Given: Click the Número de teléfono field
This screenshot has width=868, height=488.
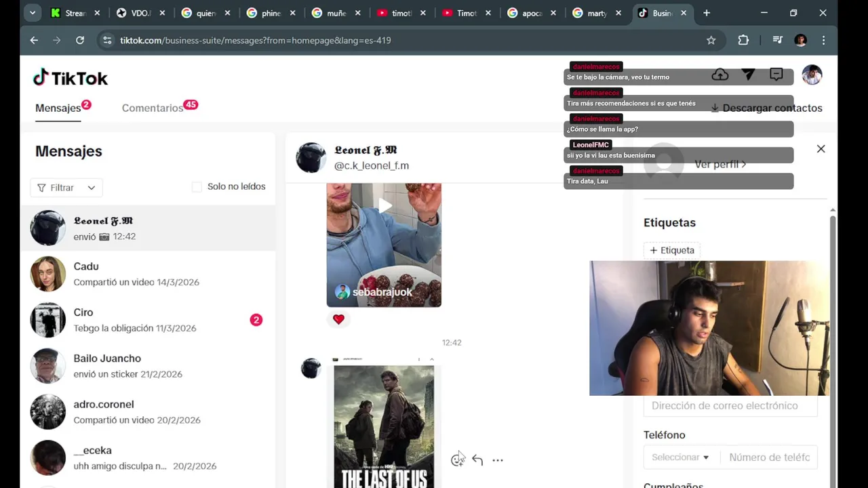Looking at the screenshot, I should [770, 457].
